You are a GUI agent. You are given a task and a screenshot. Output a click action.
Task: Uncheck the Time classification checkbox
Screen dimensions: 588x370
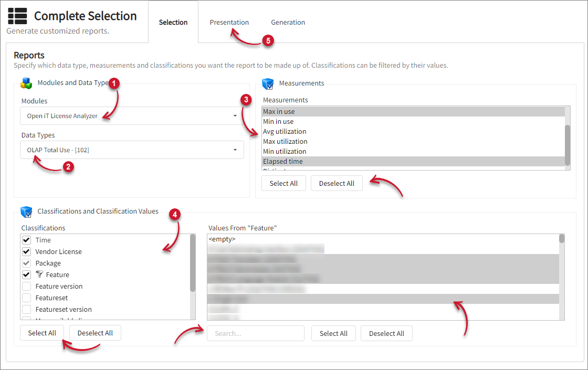coord(26,240)
